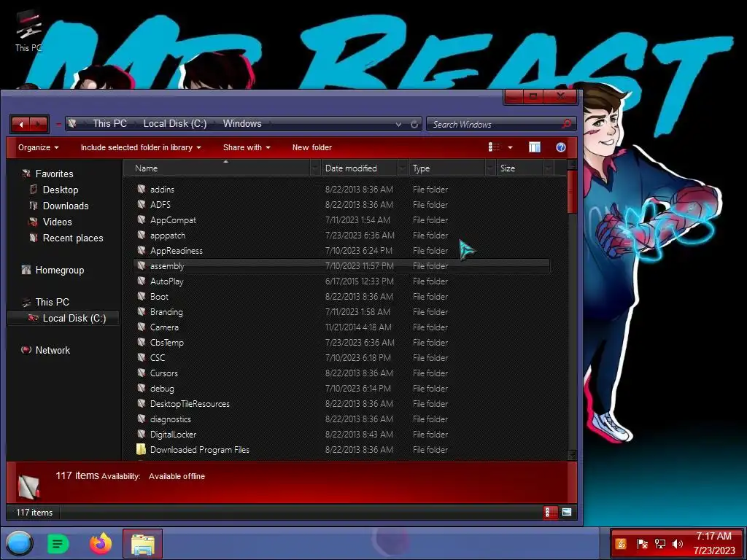Viewport: 747px width, 560px height.
Task: Click the Back navigation arrow
Action: click(x=20, y=124)
